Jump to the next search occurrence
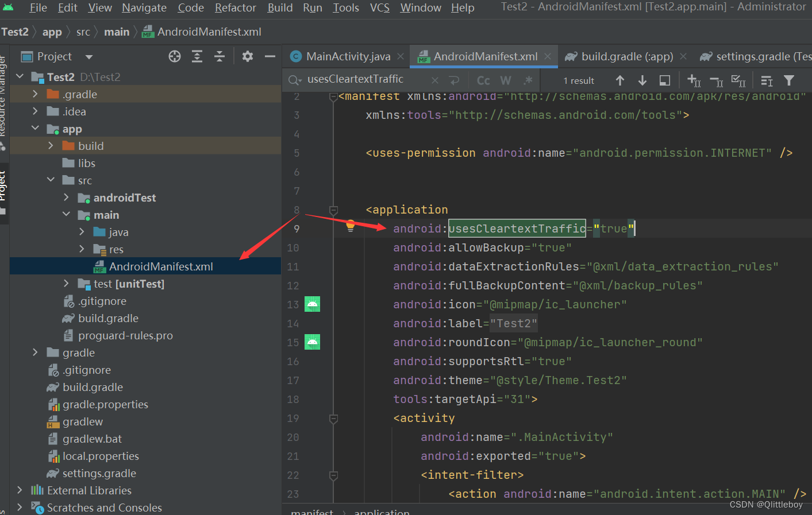 642,80
